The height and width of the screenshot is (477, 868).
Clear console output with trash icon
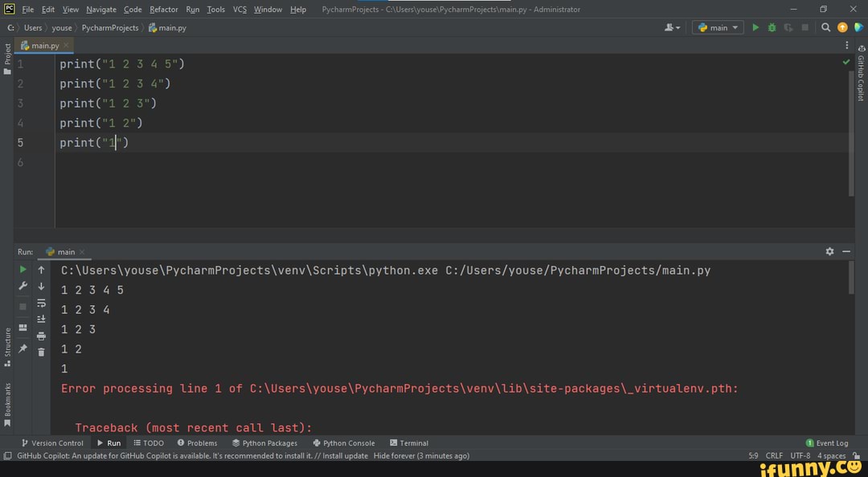click(x=41, y=352)
